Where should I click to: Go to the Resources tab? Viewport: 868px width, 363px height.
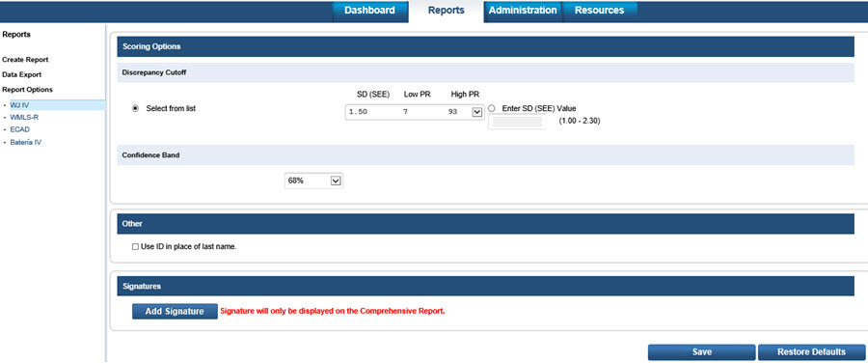tap(599, 11)
